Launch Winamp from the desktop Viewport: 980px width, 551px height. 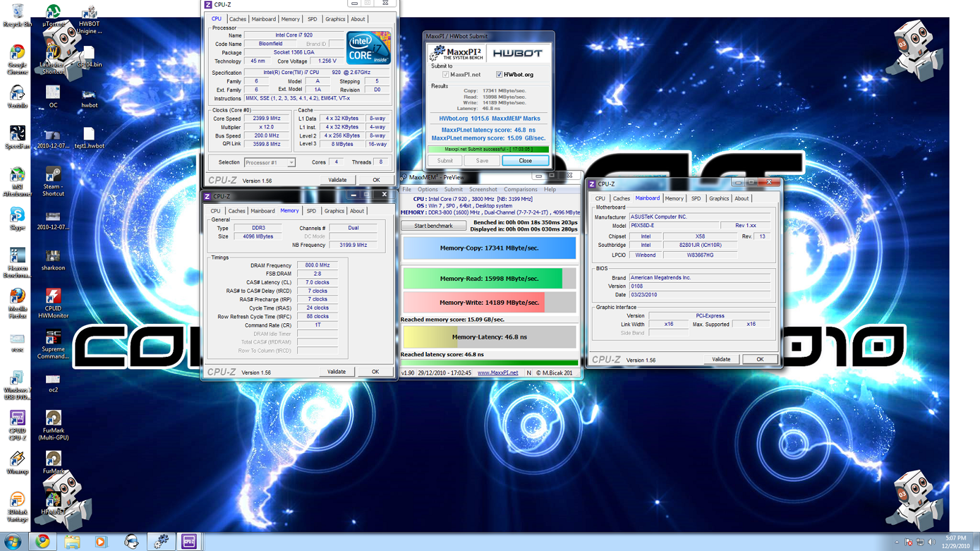(17, 463)
